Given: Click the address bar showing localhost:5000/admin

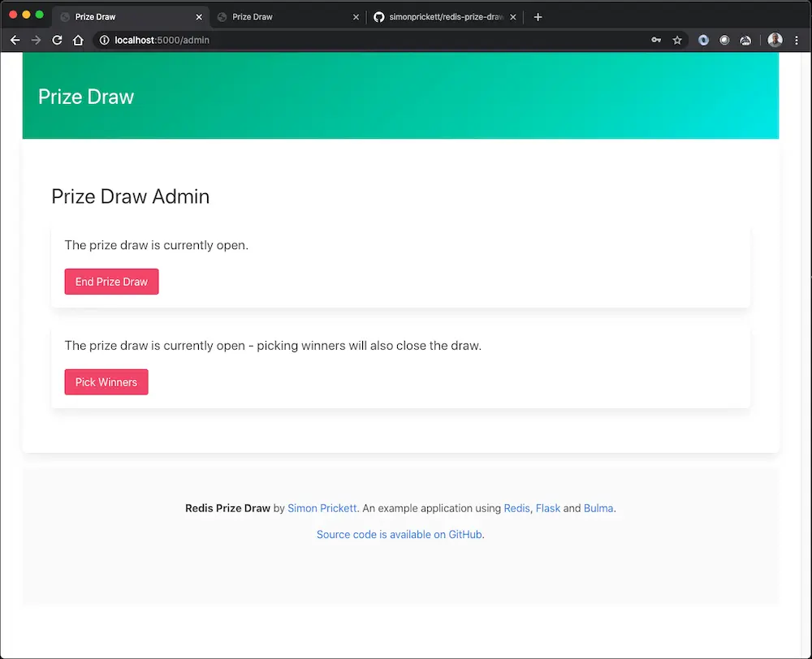Looking at the screenshot, I should pos(365,40).
